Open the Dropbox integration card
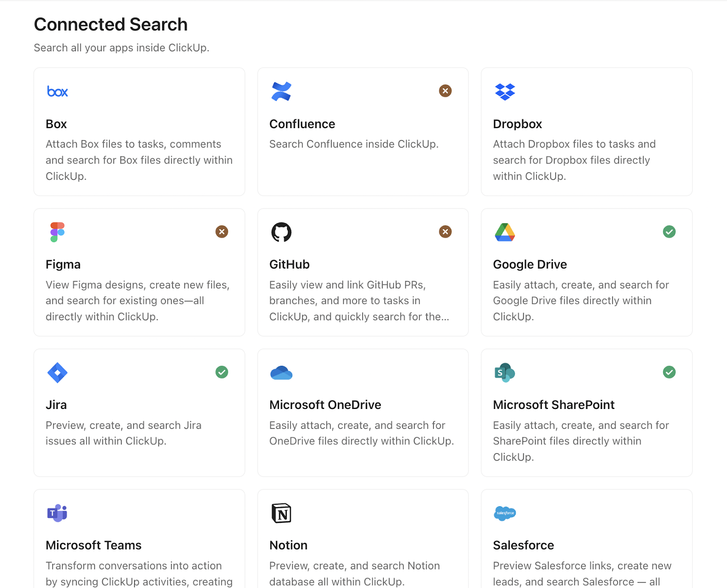 (x=586, y=132)
